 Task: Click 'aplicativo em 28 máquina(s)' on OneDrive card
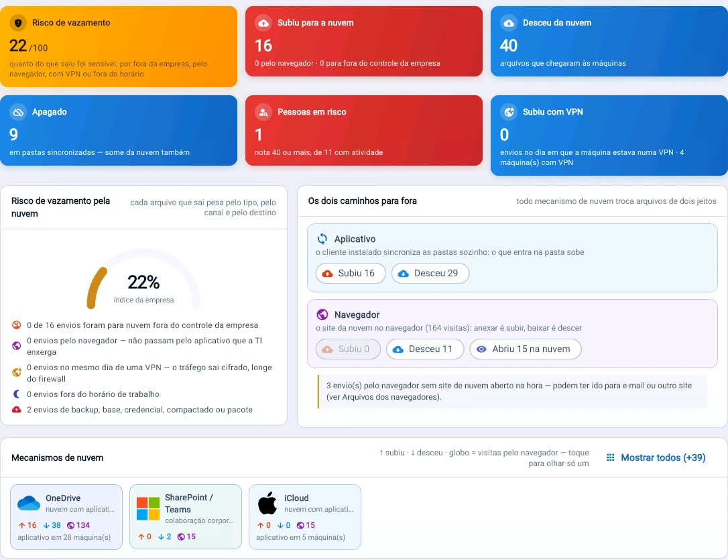click(64, 537)
